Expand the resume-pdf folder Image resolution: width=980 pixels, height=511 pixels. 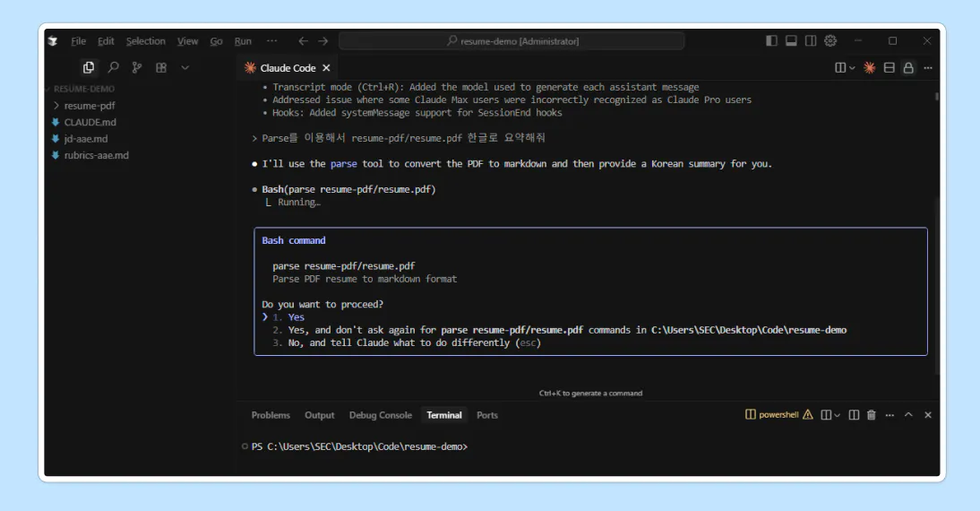[x=90, y=106]
